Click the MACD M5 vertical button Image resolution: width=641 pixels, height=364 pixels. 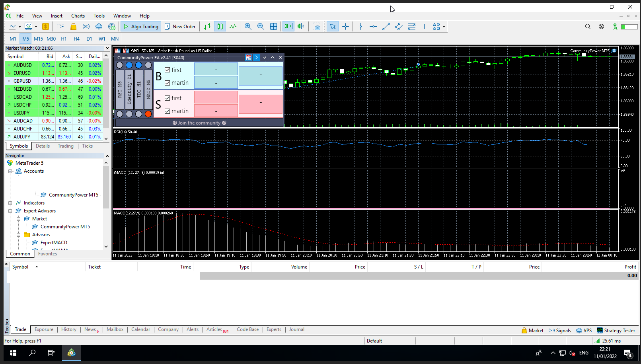148,90
